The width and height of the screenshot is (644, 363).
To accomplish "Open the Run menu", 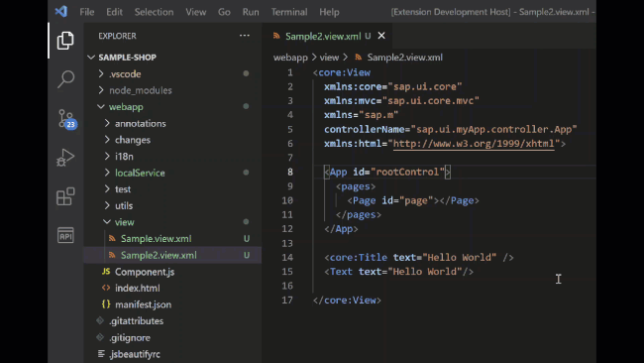I will point(251,12).
